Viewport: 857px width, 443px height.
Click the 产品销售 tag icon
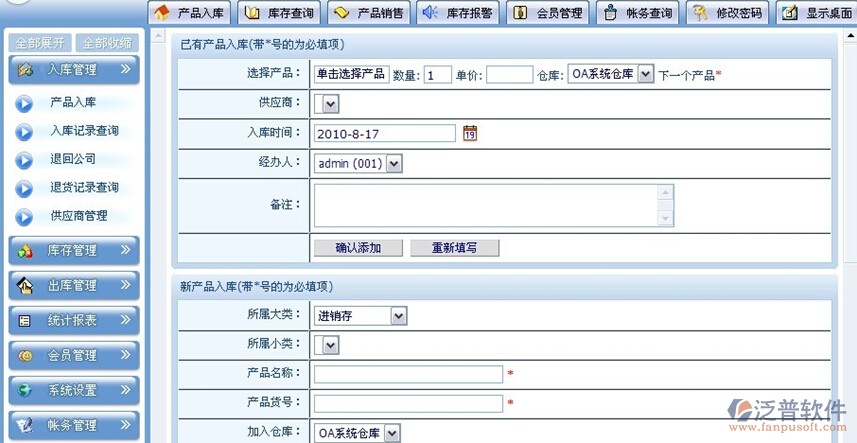[342, 13]
